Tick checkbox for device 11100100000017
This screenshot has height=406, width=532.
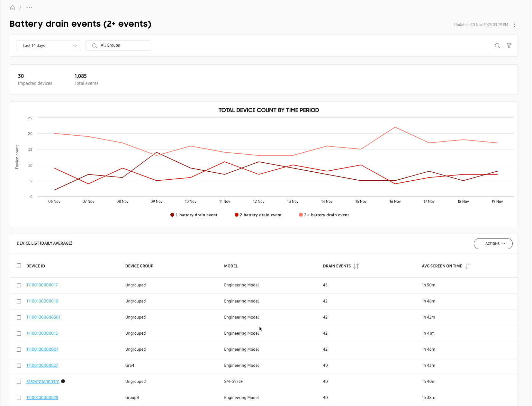coord(19,285)
